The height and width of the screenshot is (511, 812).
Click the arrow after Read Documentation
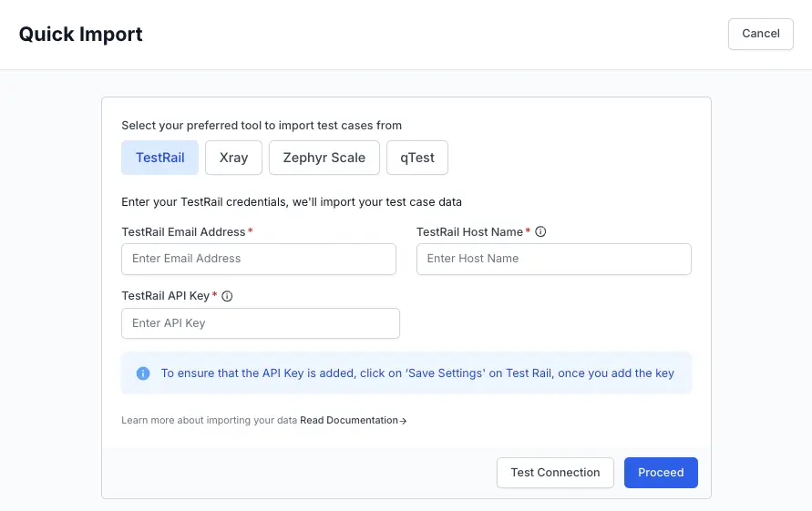click(x=404, y=421)
